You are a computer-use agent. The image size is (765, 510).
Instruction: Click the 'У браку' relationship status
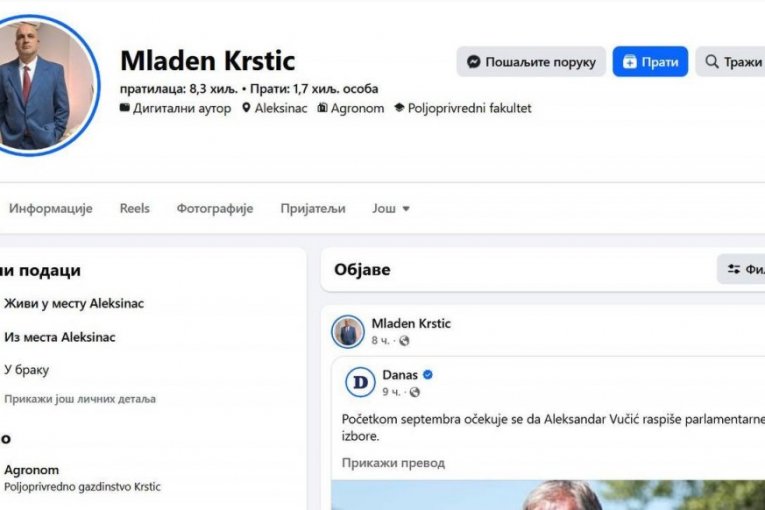tap(26, 370)
